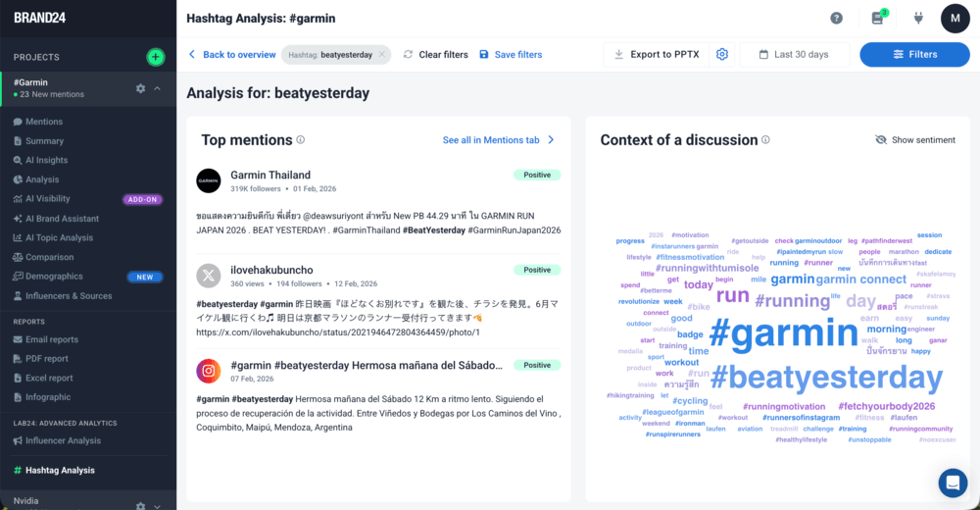
Task: Click See all in Mentions tab link
Action: tap(499, 140)
